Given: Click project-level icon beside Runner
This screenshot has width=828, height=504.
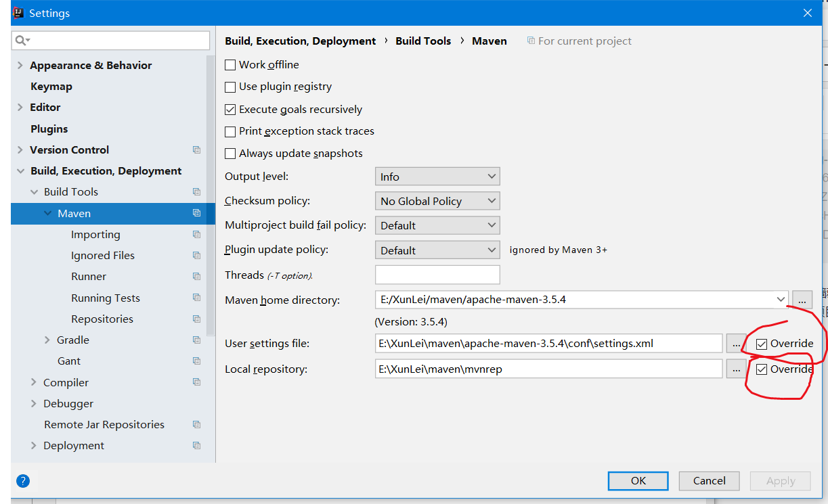Looking at the screenshot, I should [x=196, y=277].
